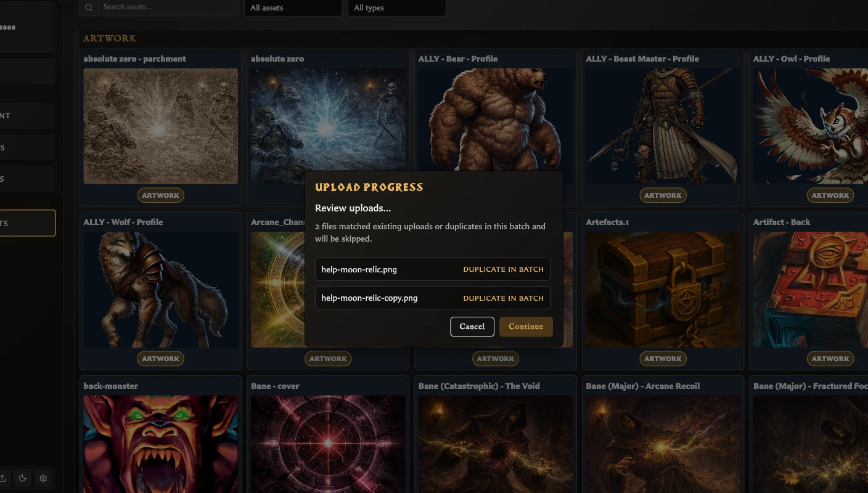Open the Artefacts.1 treasure chest thumbnail

(x=663, y=290)
